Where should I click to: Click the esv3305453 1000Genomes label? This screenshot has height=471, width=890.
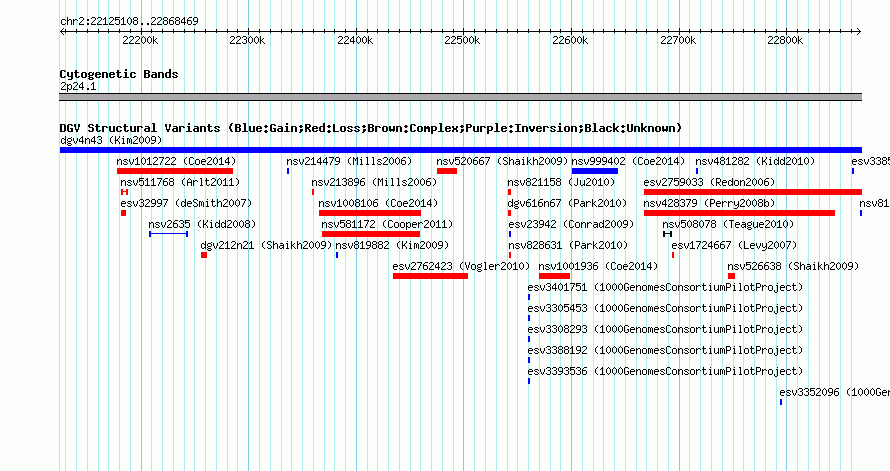point(665,308)
